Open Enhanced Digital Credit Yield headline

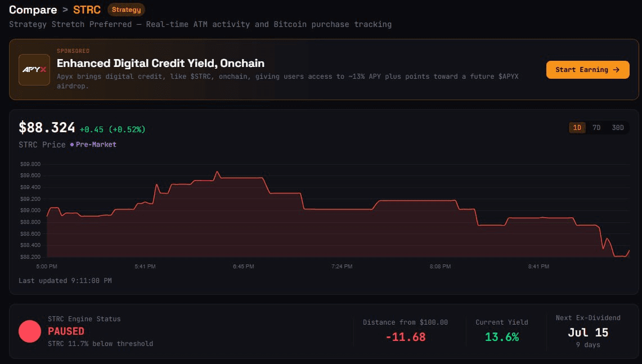[160, 64]
